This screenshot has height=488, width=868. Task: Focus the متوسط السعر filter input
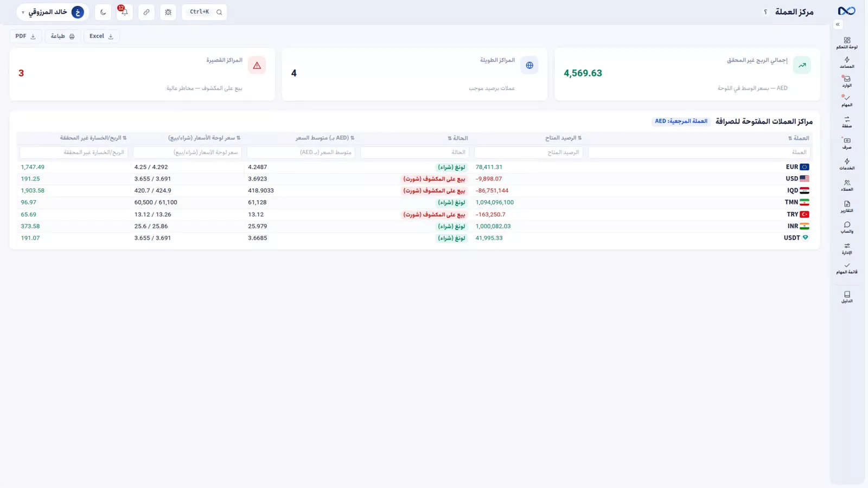[x=301, y=152]
